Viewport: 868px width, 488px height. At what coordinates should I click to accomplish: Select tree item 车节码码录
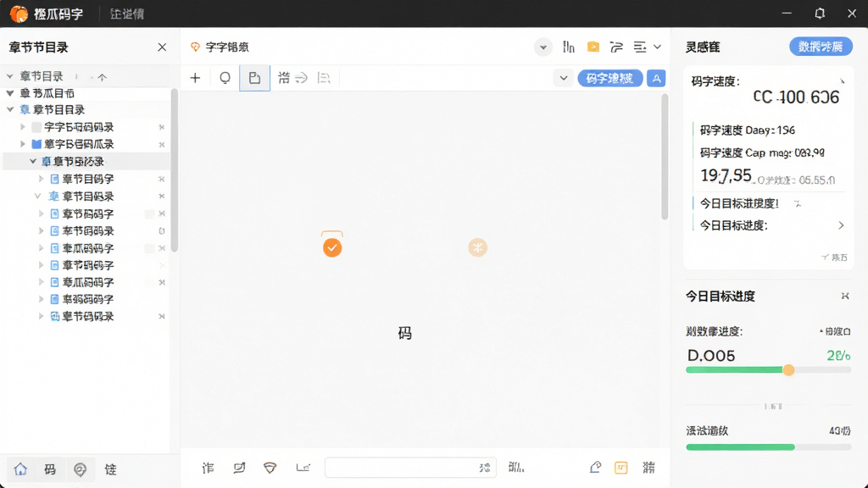(x=88, y=230)
